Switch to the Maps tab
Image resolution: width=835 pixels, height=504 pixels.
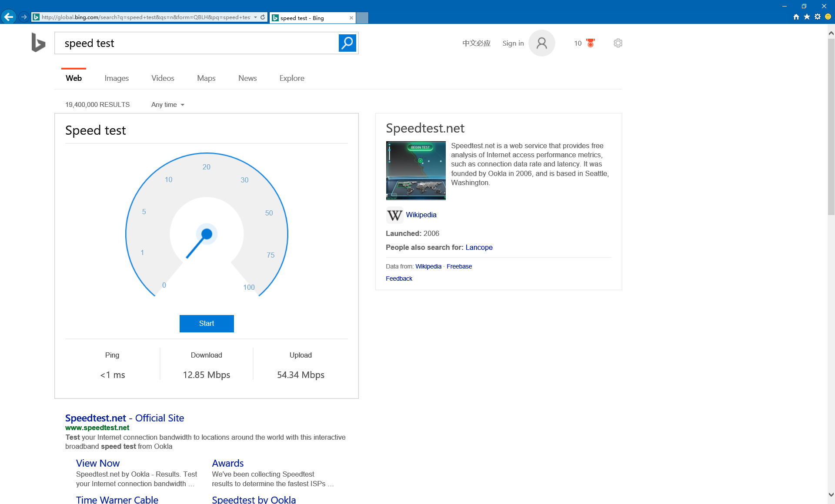(x=206, y=78)
